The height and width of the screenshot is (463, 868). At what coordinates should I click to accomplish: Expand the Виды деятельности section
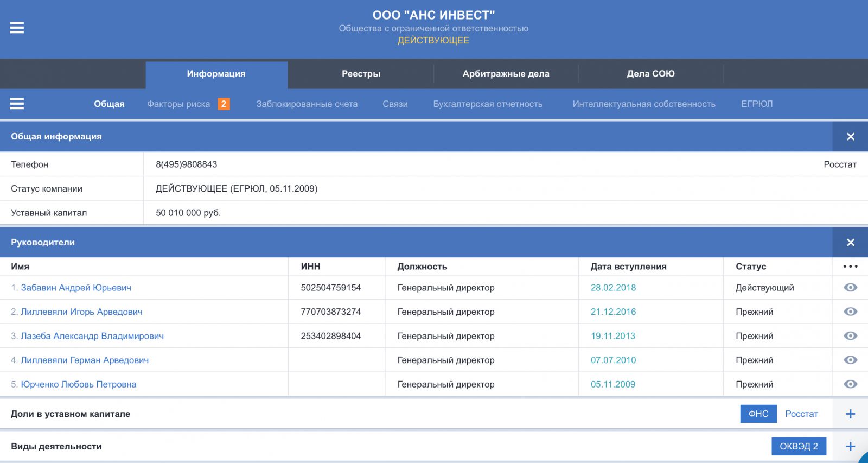click(850, 446)
